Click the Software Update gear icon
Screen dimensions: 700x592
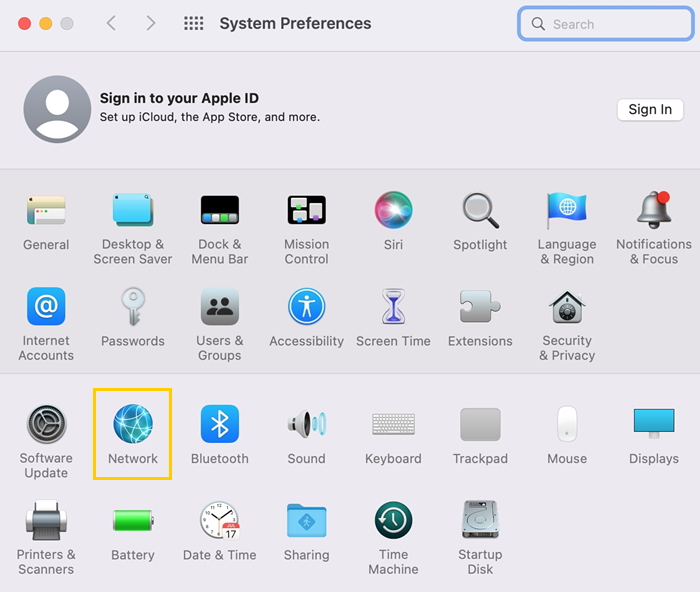(46, 425)
